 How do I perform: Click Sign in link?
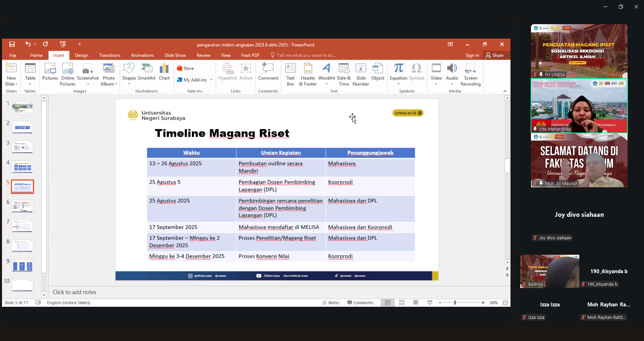coord(472,55)
